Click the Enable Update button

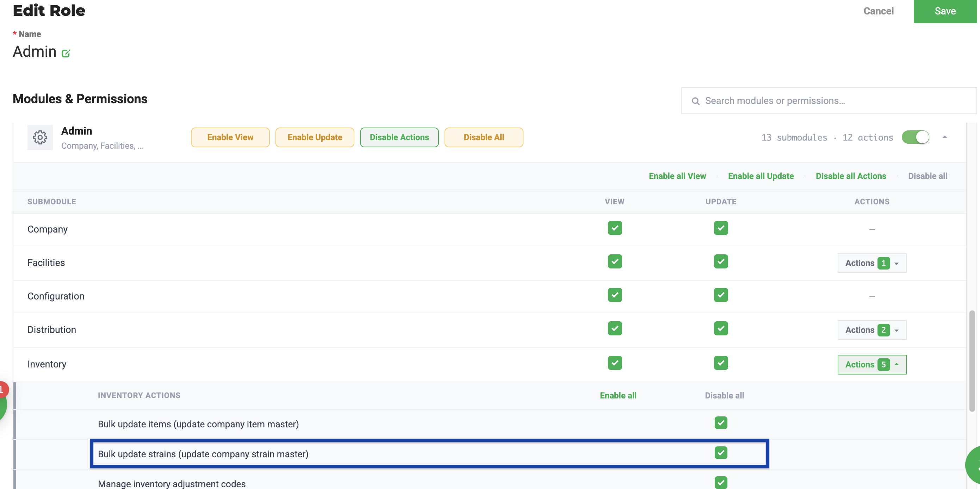pyautogui.click(x=315, y=137)
